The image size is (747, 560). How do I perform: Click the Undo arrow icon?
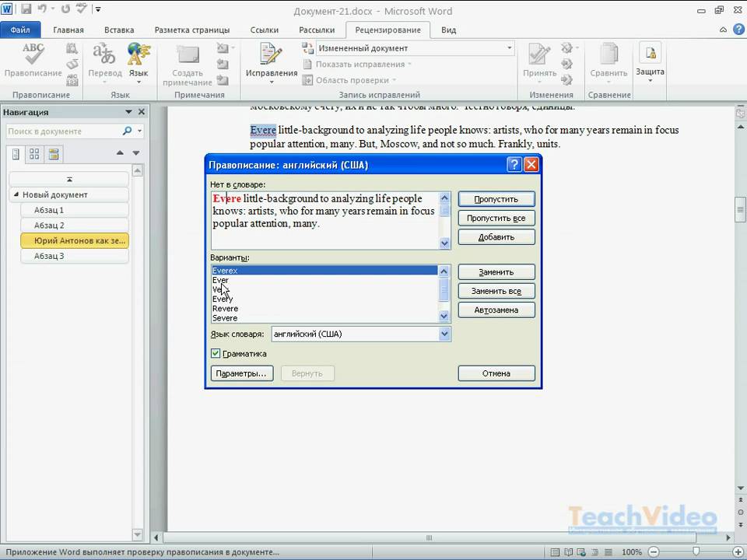pos(42,9)
